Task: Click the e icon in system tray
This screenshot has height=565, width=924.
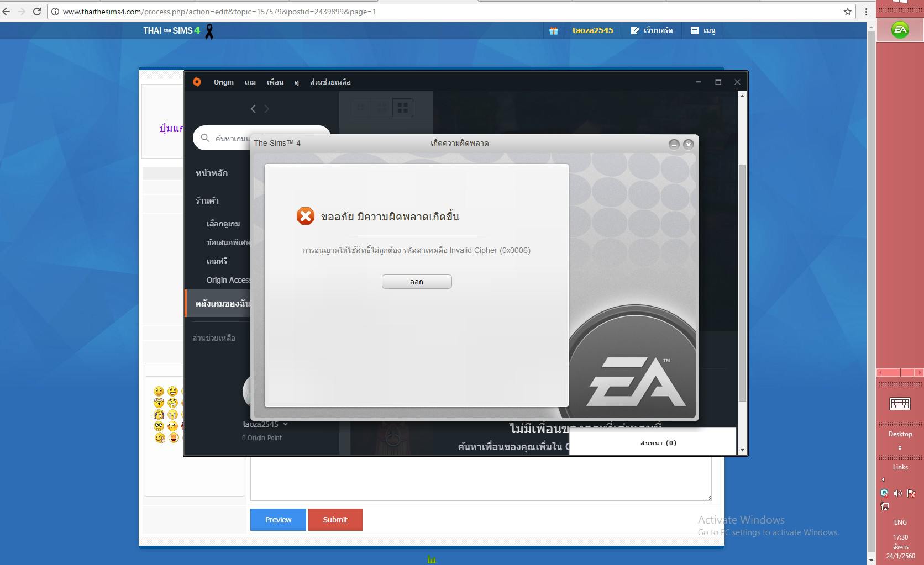Action: (x=884, y=493)
